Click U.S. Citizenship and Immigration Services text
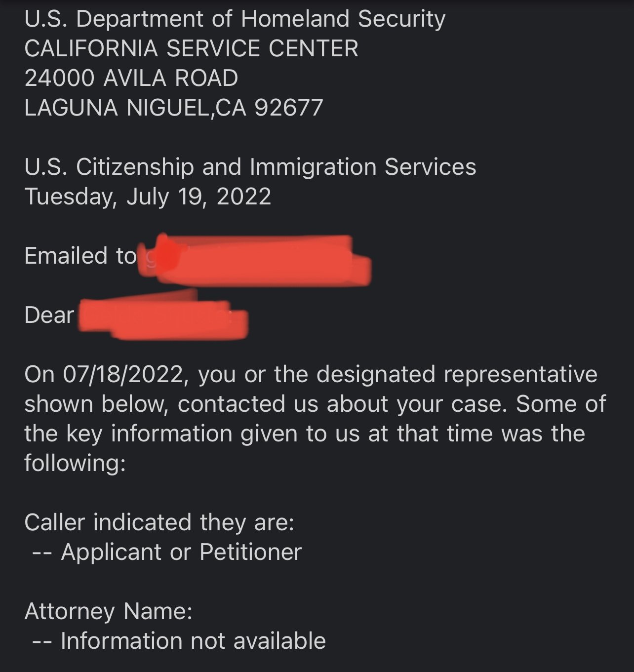 point(250,167)
